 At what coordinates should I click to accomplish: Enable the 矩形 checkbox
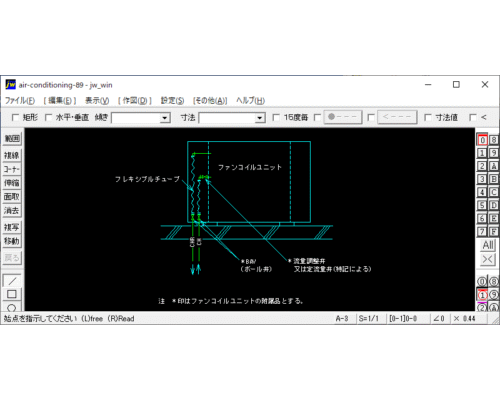pos(15,117)
